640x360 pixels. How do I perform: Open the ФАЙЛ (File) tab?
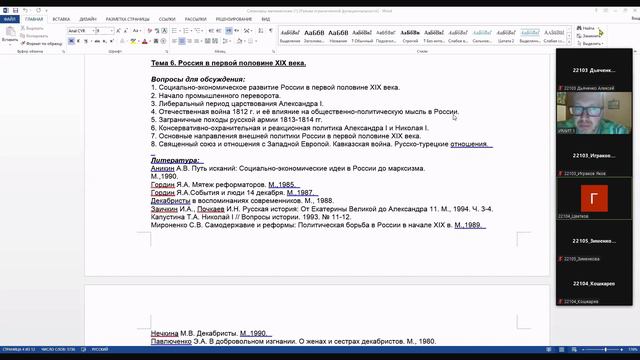[9, 19]
